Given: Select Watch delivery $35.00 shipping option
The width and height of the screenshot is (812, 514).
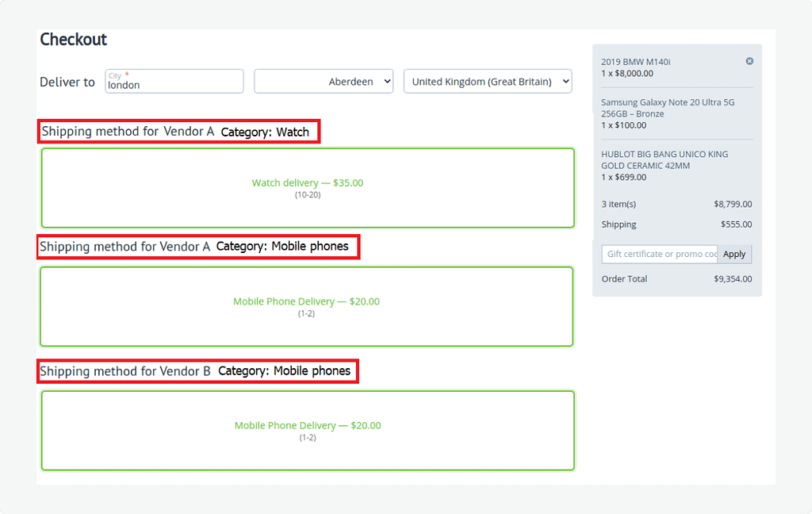Looking at the screenshot, I should tap(308, 187).
